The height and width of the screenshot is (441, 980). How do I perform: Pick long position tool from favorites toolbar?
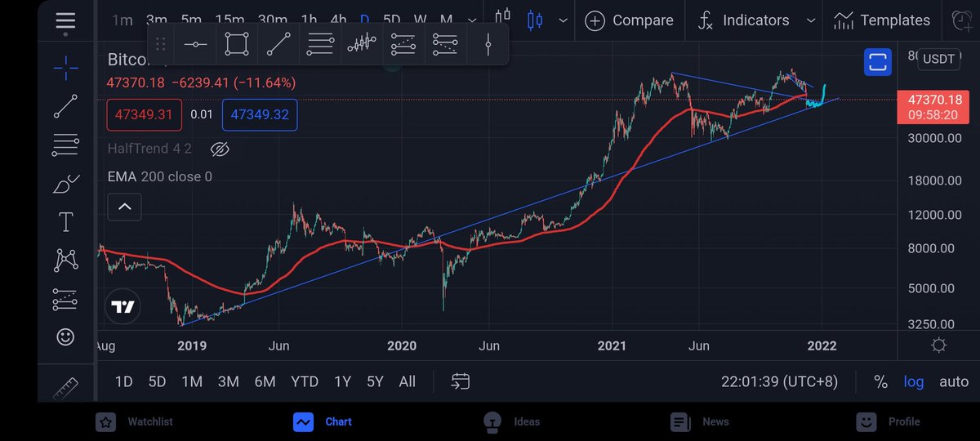pyautogui.click(x=403, y=44)
